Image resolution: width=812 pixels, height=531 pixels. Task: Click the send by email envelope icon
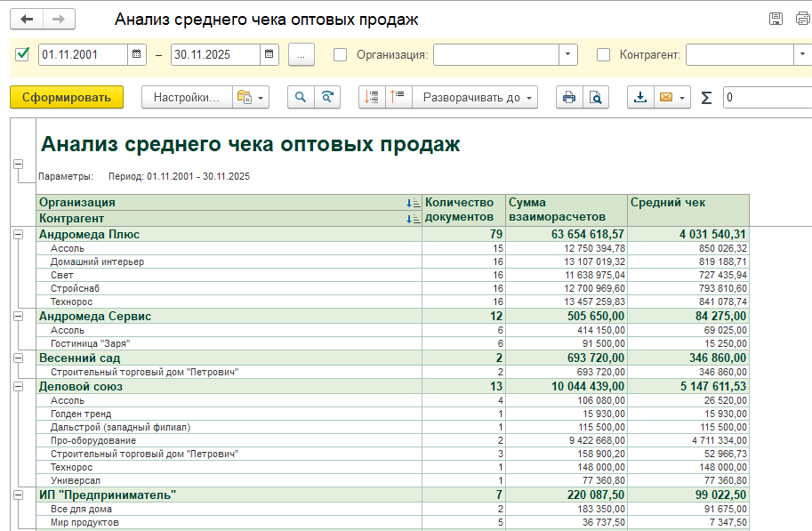[x=664, y=97]
